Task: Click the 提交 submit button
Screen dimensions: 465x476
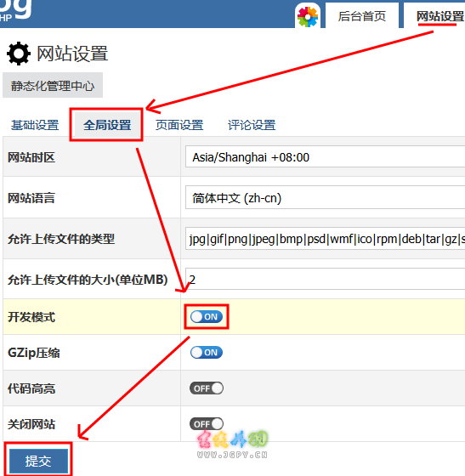Action: [38, 461]
